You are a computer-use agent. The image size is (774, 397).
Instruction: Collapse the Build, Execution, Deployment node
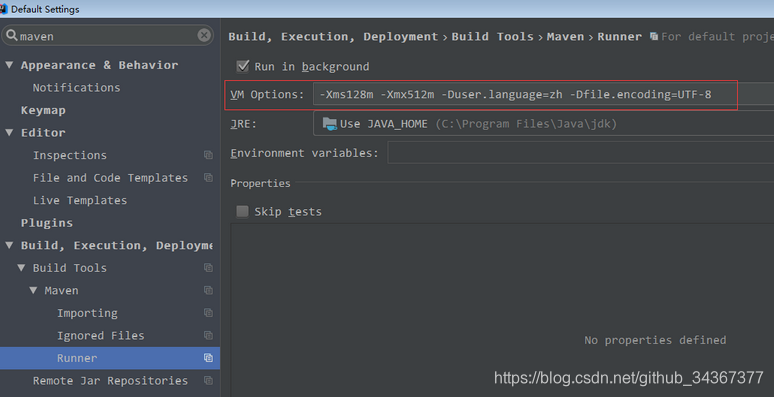point(9,245)
